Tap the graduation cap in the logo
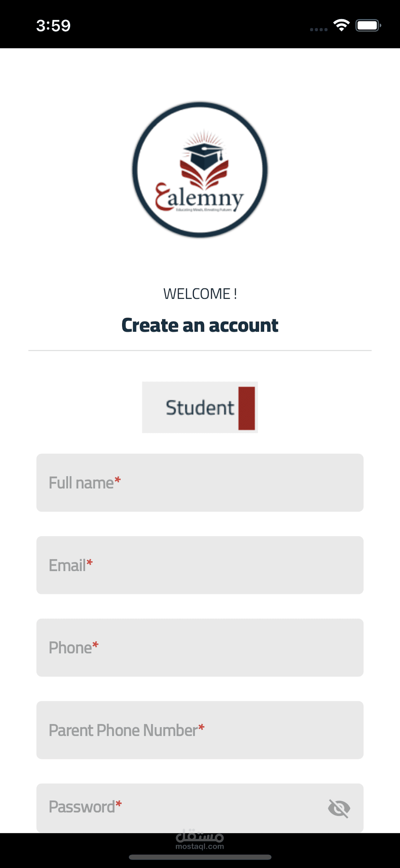 point(203,155)
